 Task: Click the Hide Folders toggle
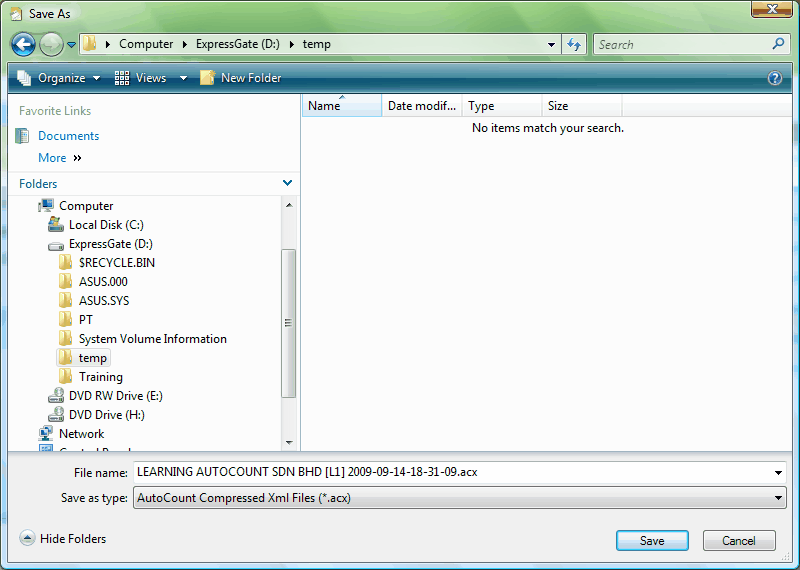[x=63, y=538]
